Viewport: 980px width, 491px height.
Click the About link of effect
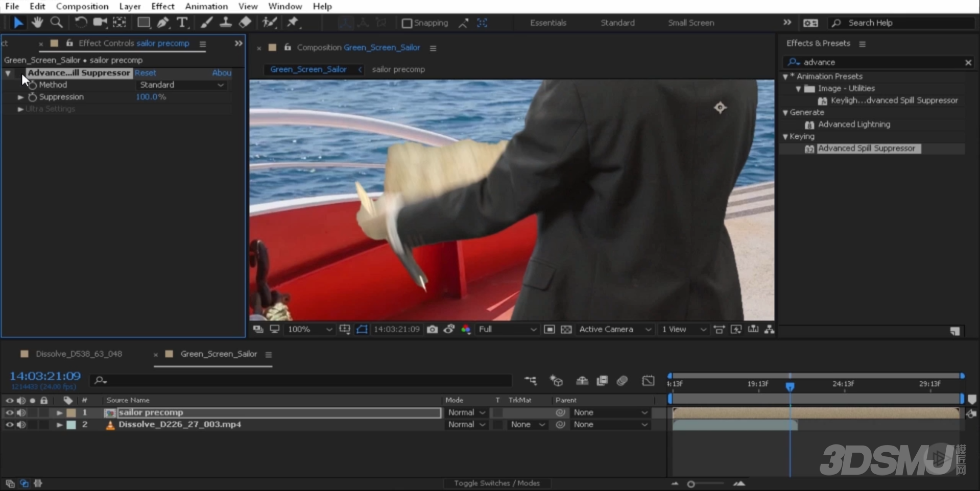click(x=222, y=73)
